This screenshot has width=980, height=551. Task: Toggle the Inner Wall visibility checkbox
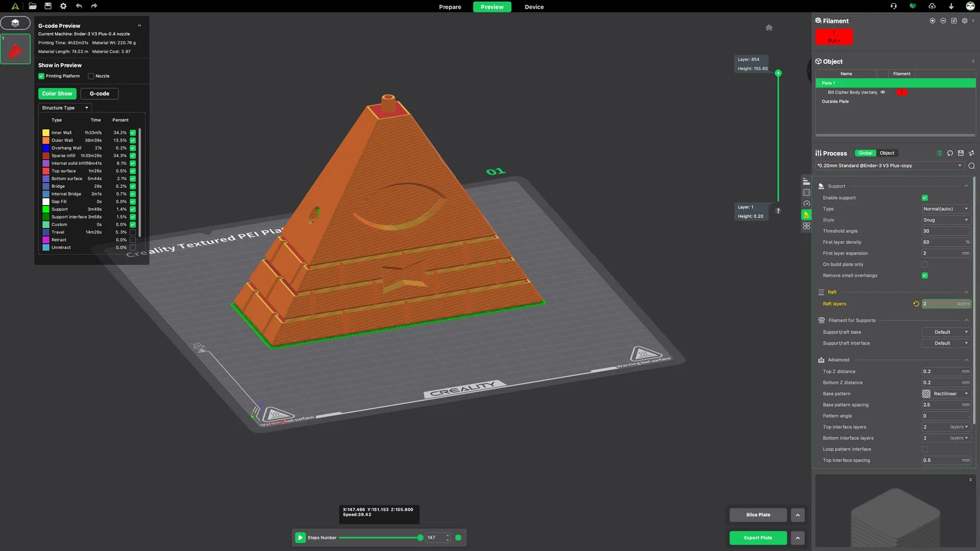pyautogui.click(x=133, y=132)
